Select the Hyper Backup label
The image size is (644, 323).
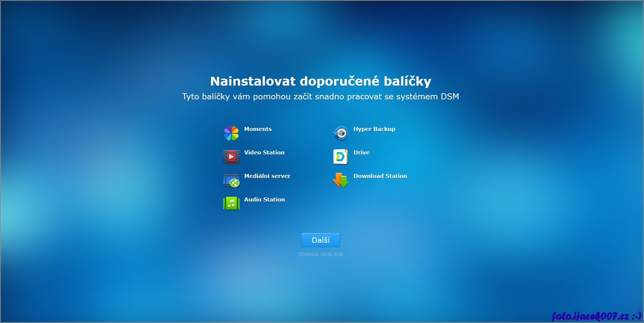click(x=374, y=129)
